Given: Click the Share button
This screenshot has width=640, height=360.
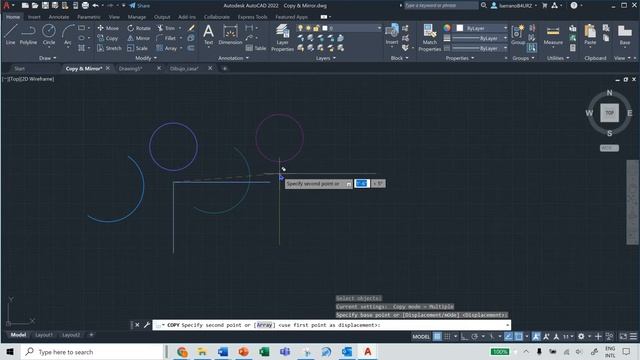Looking at the screenshot, I should coord(140,5).
